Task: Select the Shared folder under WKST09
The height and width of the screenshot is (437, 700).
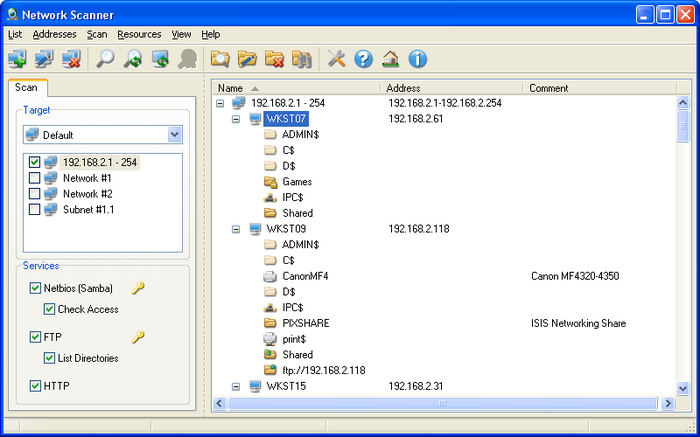Action: point(297,355)
